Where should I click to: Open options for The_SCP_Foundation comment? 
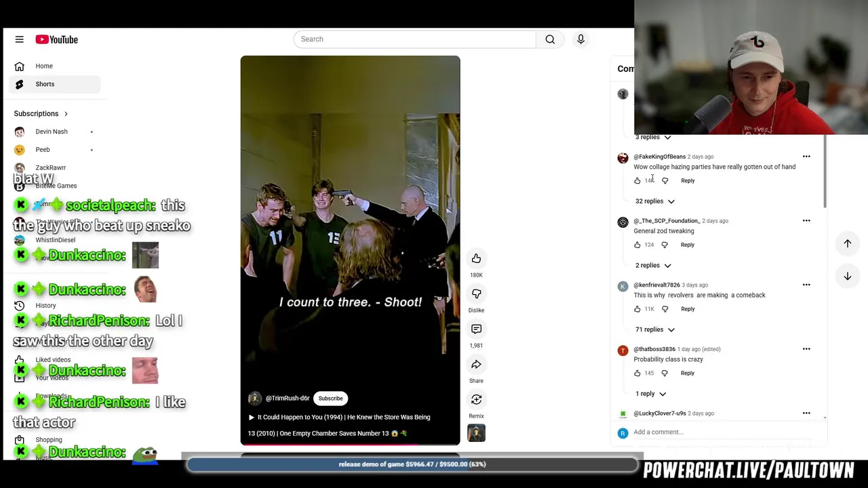806,220
